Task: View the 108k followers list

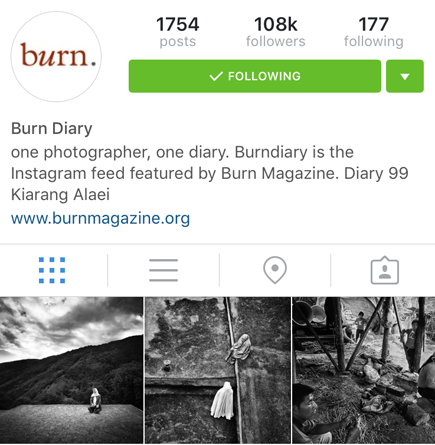Action: click(276, 32)
